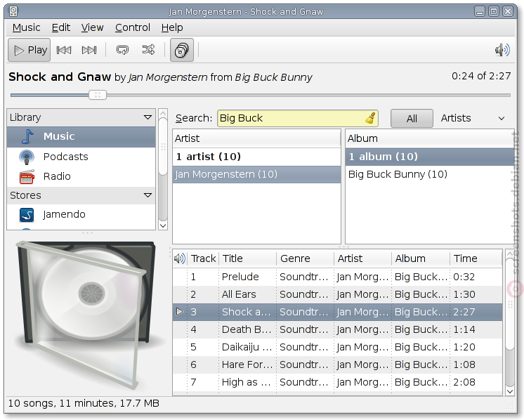
Task: Open the Artists search filter dropdown
Action: click(473, 118)
